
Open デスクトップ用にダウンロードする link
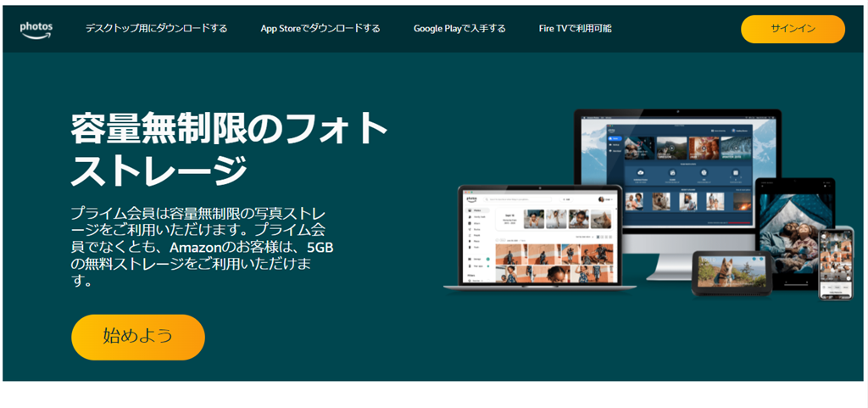click(x=156, y=29)
